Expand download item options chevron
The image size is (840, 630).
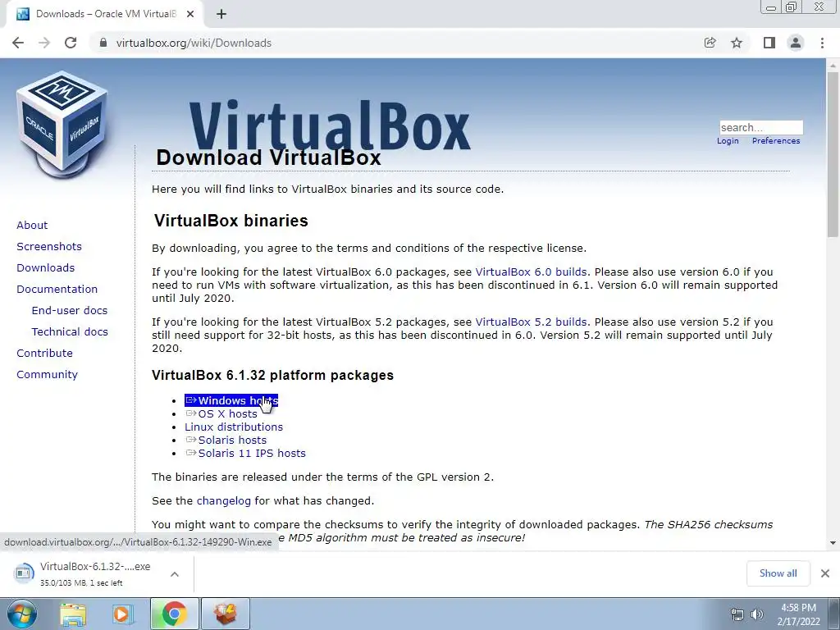pos(175,574)
